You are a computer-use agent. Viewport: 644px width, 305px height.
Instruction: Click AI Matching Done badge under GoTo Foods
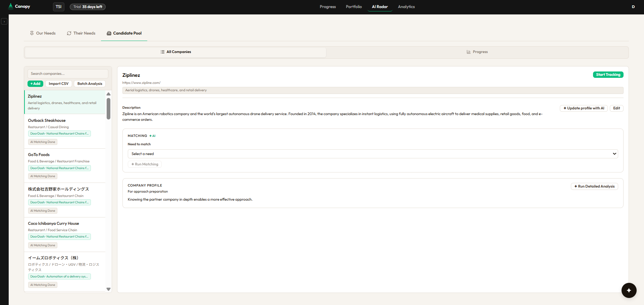[x=43, y=176]
